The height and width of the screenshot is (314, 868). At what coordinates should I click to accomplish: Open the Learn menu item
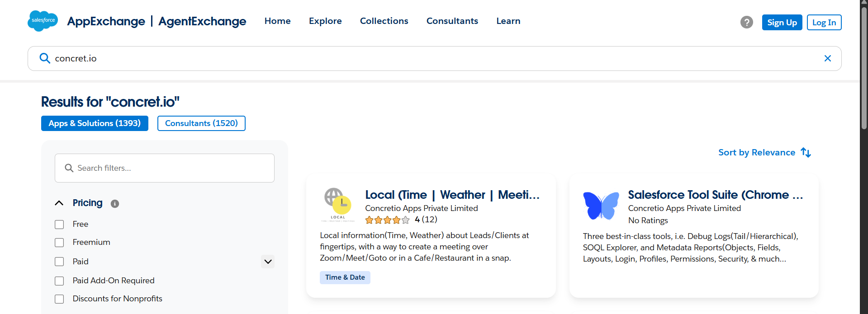(x=508, y=21)
